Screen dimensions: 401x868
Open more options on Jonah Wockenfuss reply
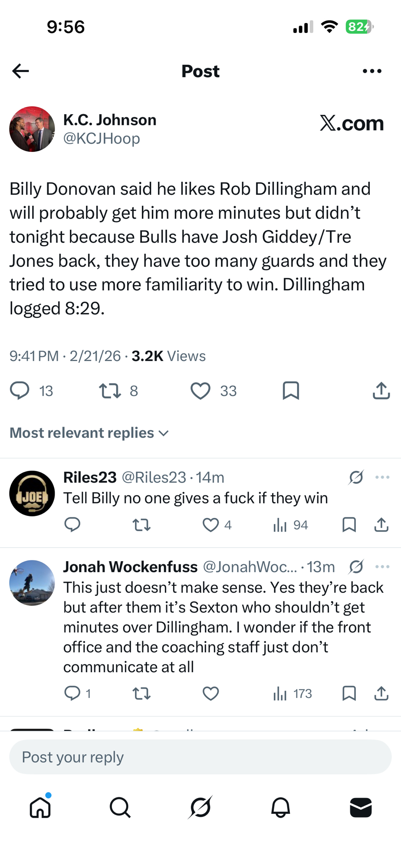(382, 567)
